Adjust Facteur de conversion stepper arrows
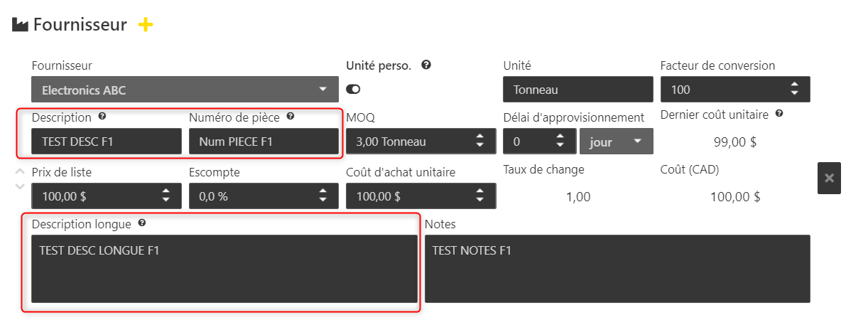868x330 pixels. pos(794,90)
